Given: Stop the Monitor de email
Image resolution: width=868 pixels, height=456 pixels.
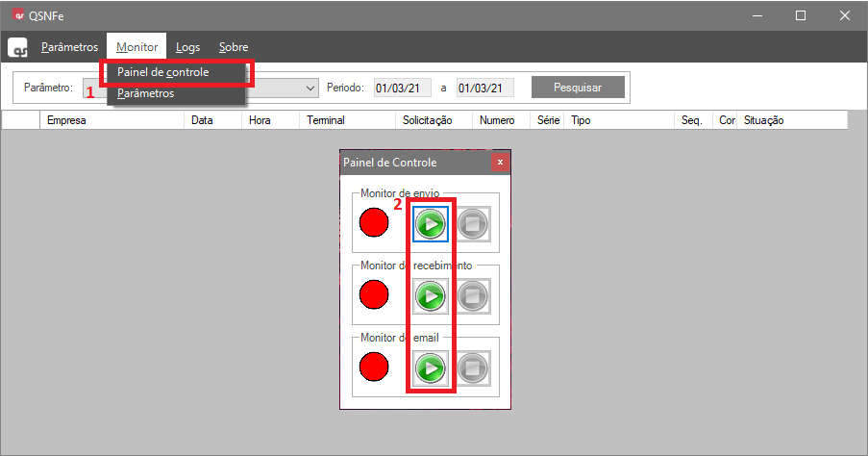Looking at the screenshot, I should 472,367.
